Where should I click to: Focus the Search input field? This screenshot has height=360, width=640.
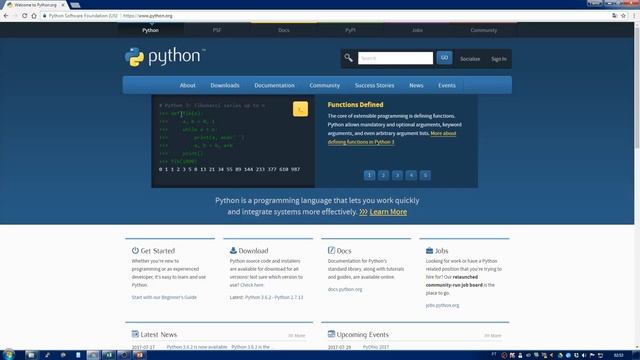[x=396, y=58]
